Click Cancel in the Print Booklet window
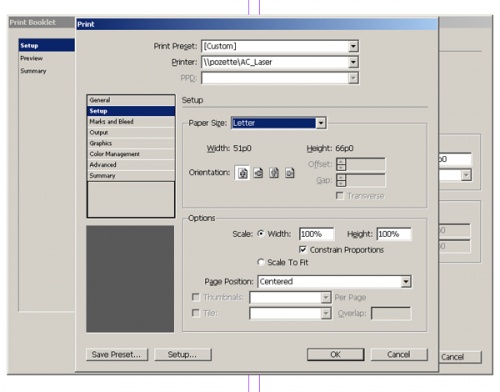500x392 pixels. (460, 357)
